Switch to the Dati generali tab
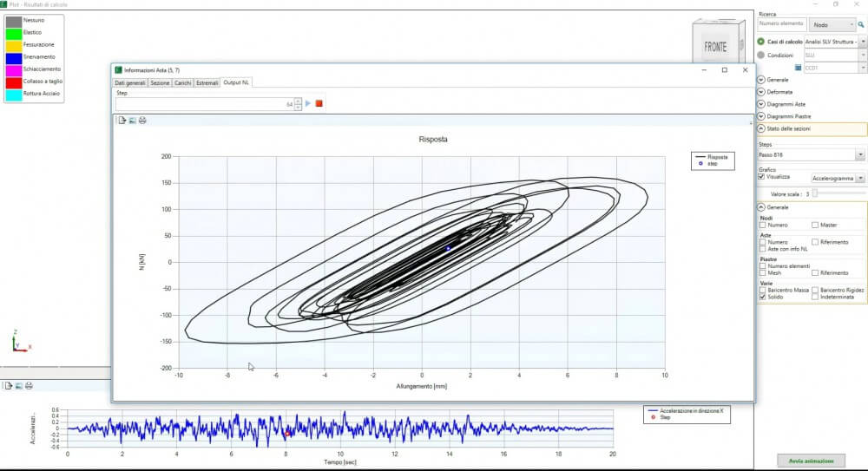Image resolution: width=868 pixels, height=471 pixels. [130, 83]
